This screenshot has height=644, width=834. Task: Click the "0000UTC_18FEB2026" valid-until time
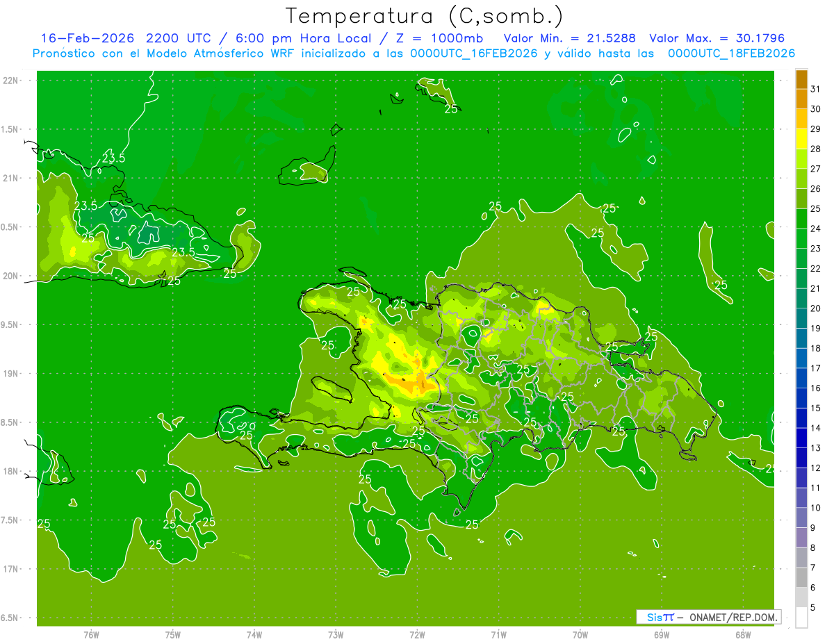point(731,53)
